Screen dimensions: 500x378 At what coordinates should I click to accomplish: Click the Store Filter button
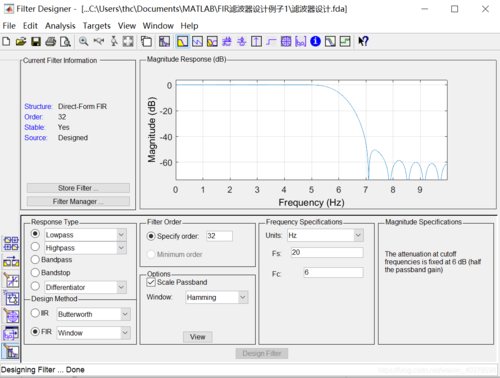(x=78, y=188)
